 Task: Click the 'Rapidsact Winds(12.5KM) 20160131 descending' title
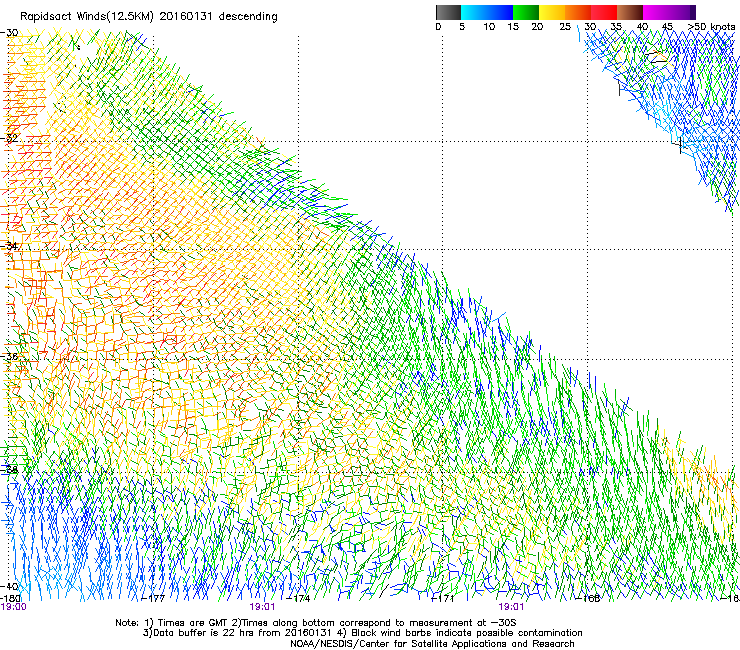tap(149, 17)
